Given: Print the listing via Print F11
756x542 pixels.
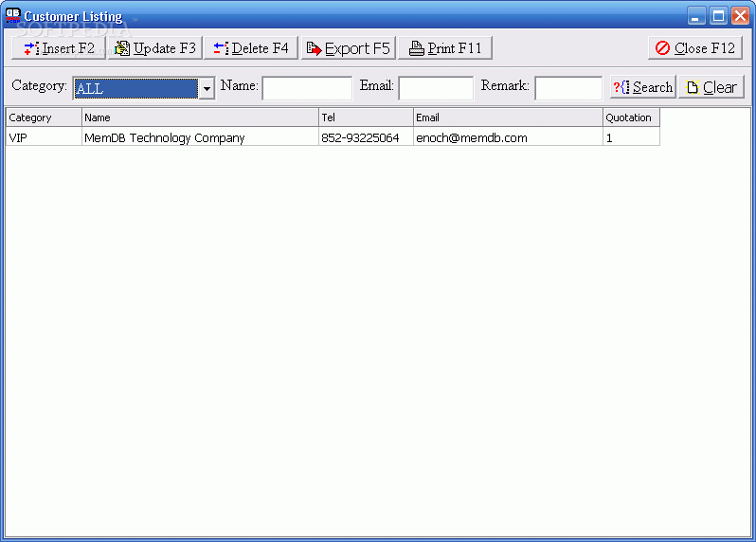Looking at the screenshot, I should pyautogui.click(x=445, y=48).
